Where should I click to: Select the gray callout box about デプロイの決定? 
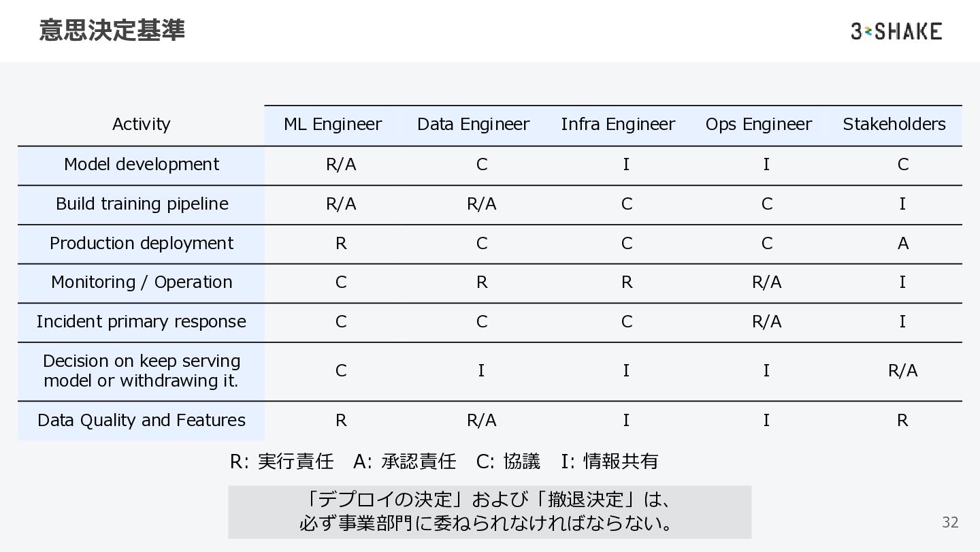tap(489, 512)
